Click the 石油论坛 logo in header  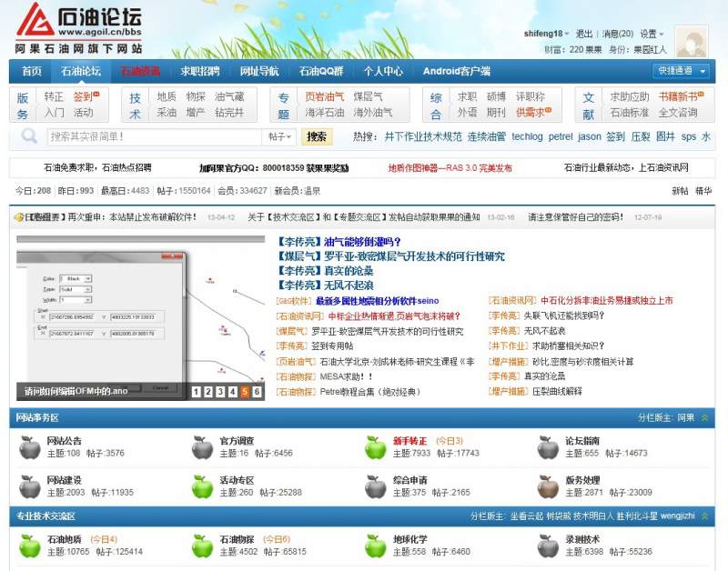79,28
